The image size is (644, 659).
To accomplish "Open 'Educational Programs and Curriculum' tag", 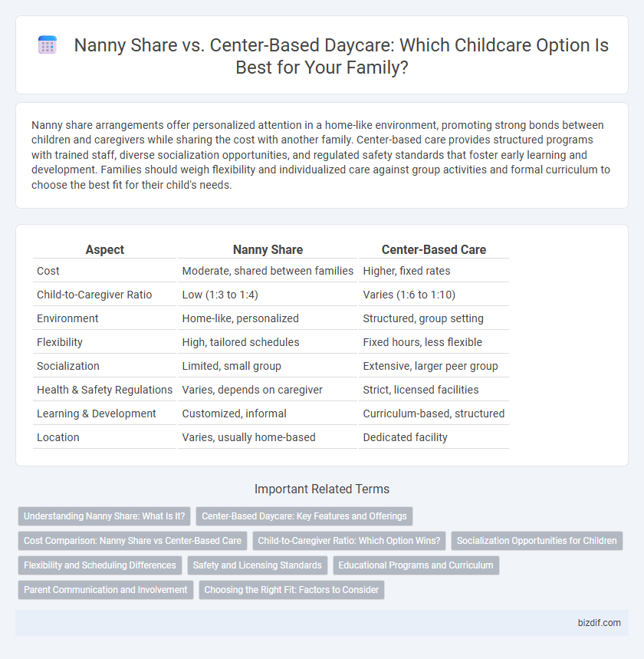I will tap(416, 565).
